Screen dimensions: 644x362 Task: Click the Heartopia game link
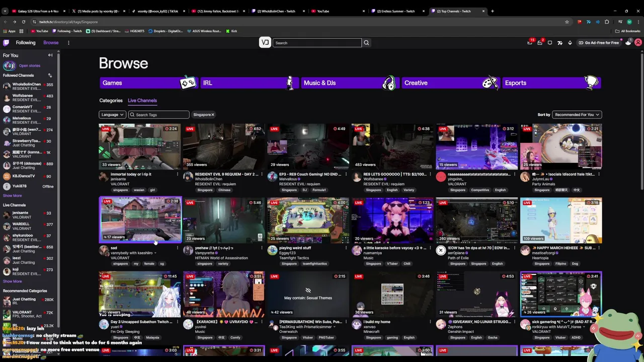(x=540, y=258)
